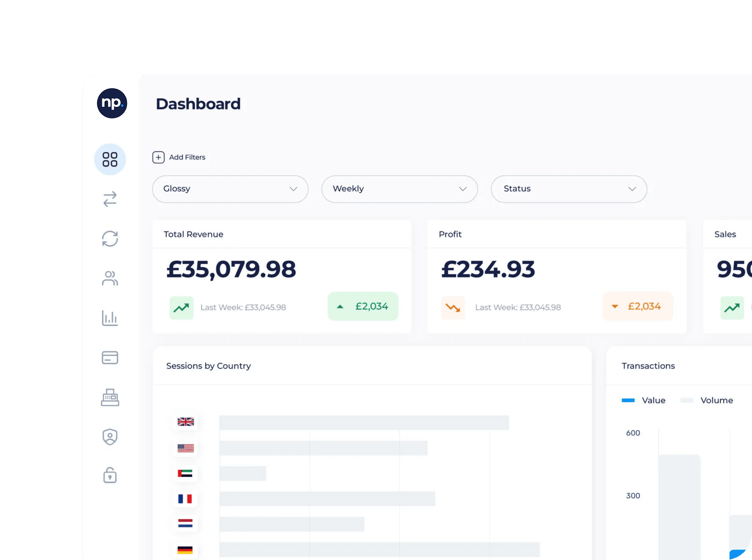Viewport: 752px width, 560px height.
Task: Click the np logo icon
Action: coord(112,103)
